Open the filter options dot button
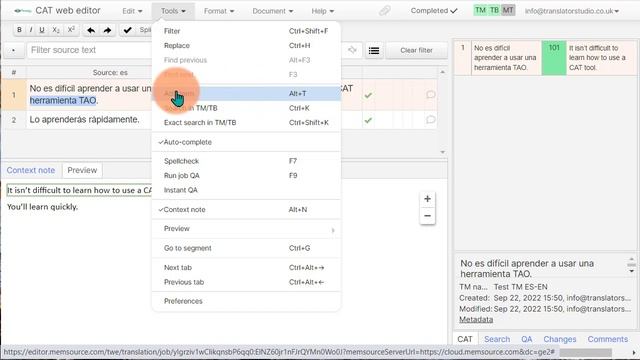 (x=13, y=50)
